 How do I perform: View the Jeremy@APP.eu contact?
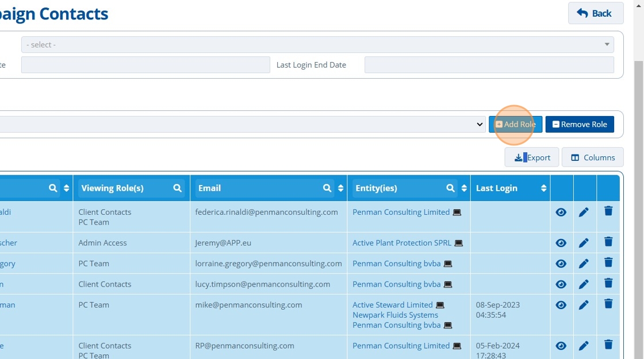(561, 243)
